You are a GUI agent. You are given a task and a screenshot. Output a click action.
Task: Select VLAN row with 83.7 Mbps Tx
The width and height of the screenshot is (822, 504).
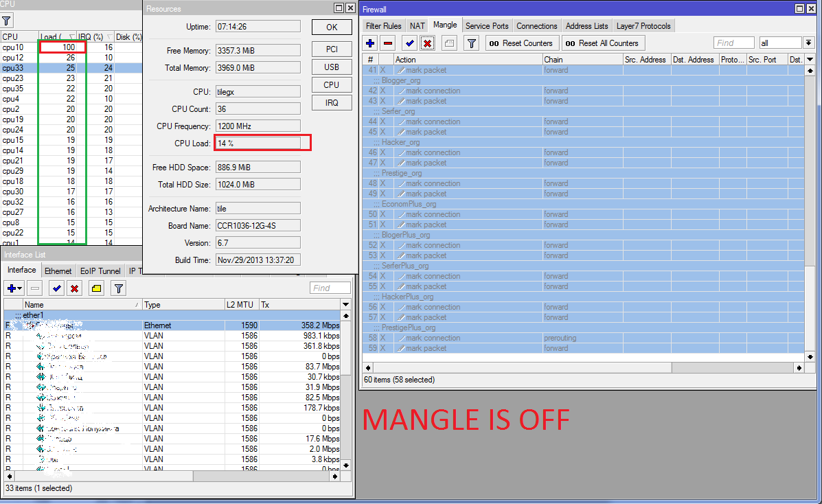tap(172, 366)
